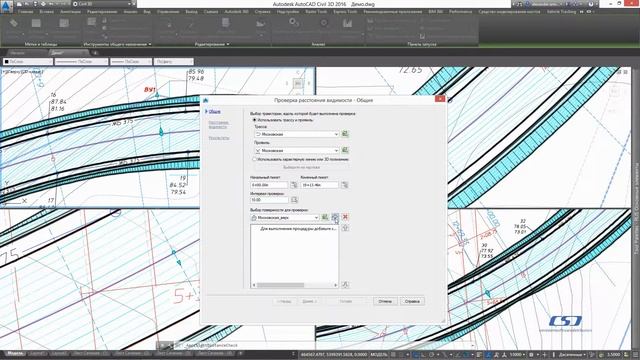Open the linetype ПоСлою dropdown
Viewport: 640px width, 360px height.
click(81, 62)
